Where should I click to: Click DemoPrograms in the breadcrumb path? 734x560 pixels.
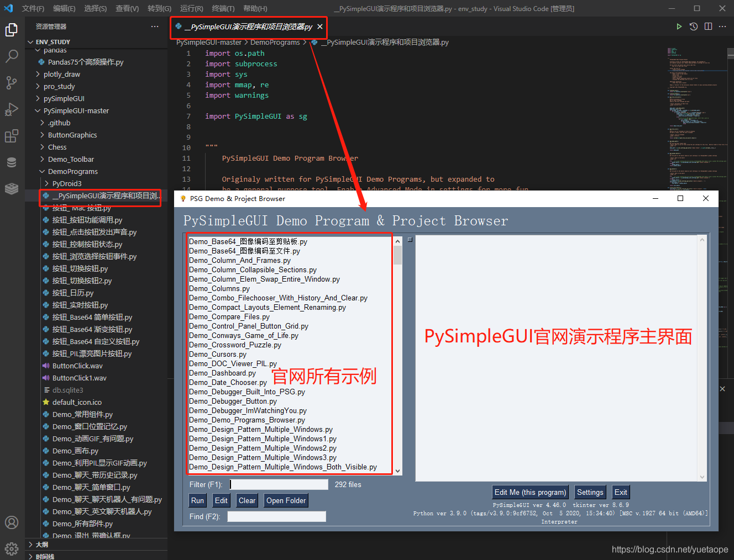pos(275,42)
